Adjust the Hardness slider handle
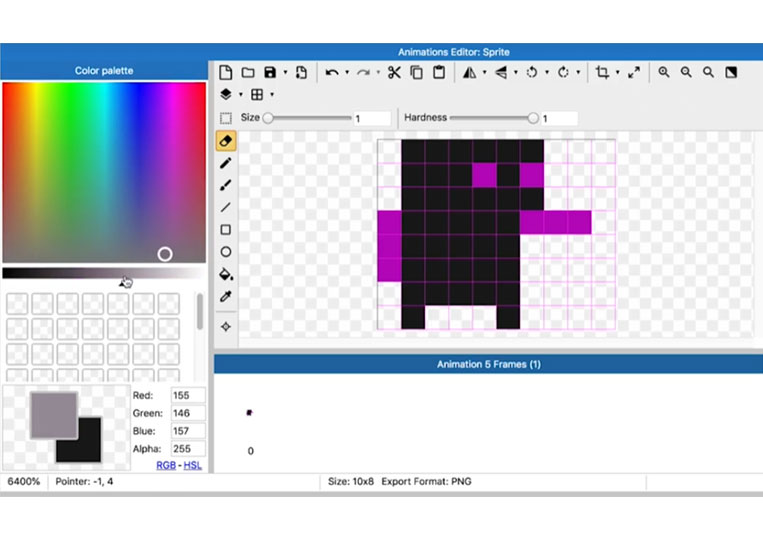The height and width of the screenshot is (541, 763). click(533, 118)
